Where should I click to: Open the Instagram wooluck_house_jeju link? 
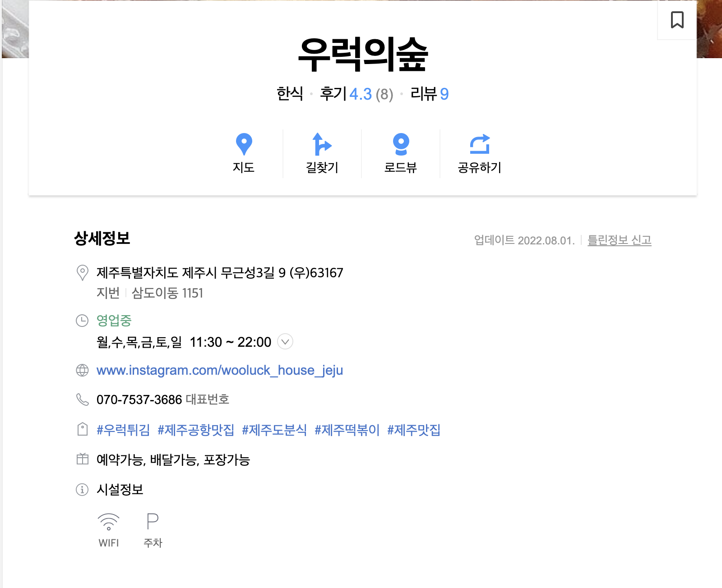[x=220, y=370]
